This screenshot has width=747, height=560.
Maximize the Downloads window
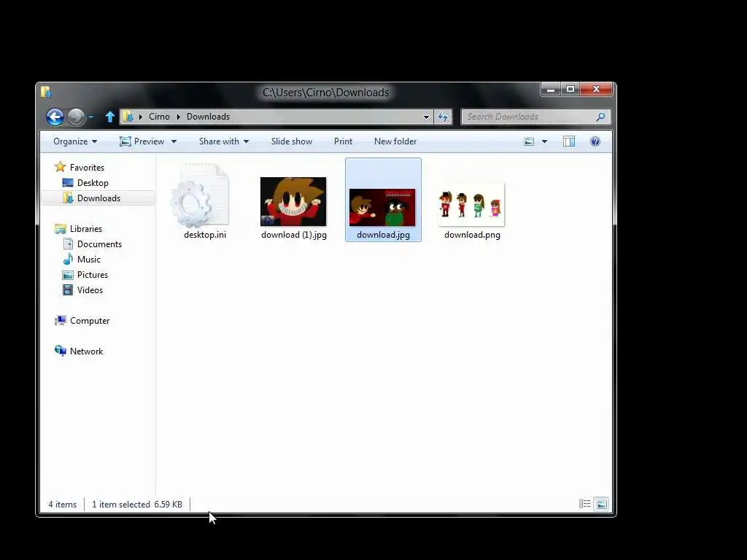[570, 89]
